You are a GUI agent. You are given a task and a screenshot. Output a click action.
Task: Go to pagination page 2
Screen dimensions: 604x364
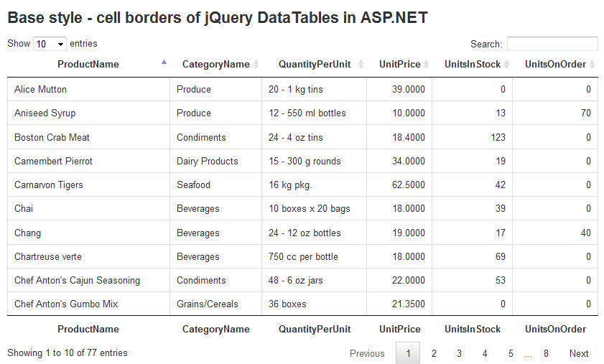point(434,354)
